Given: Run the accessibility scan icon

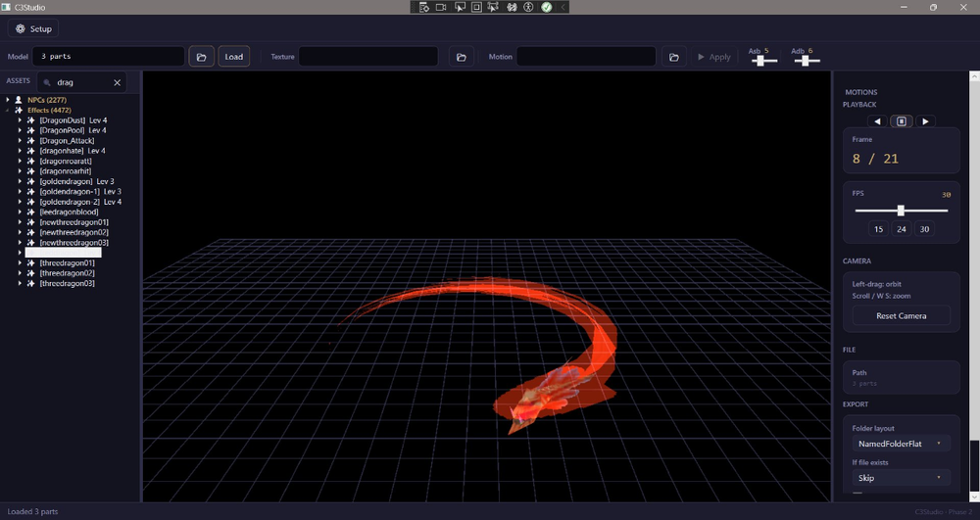Looking at the screenshot, I should click(529, 7).
